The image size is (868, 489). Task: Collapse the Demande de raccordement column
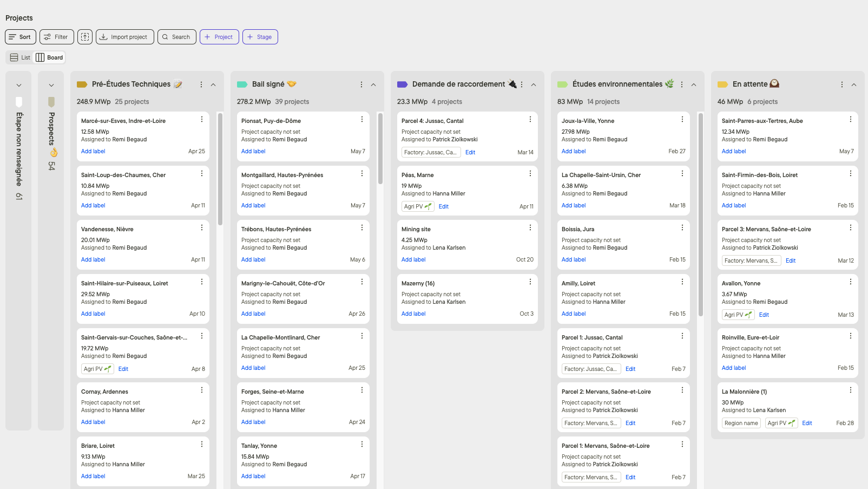pyautogui.click(x=534, y=84)
